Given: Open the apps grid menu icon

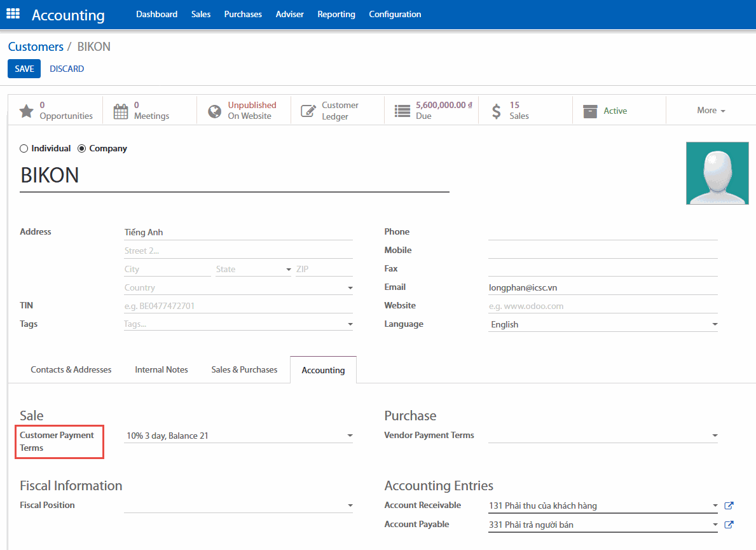Looking at the screenshot, I should click(13, 14).
